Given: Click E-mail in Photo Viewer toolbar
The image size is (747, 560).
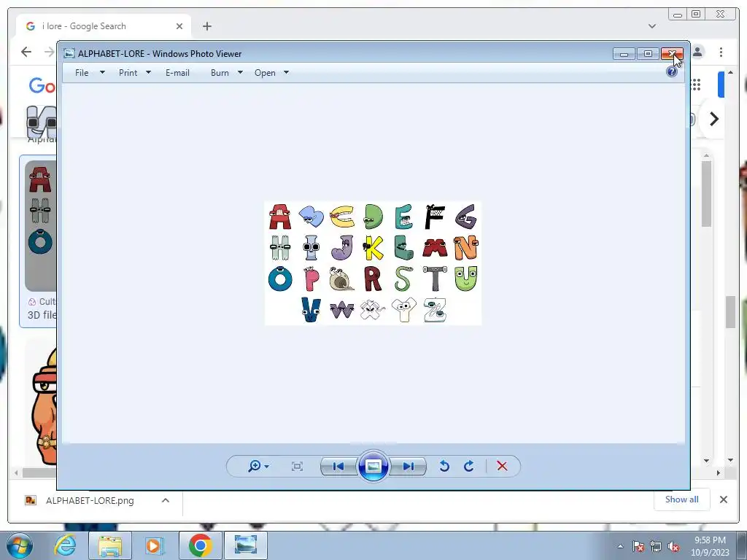Looking at the screenshot, I should point(177,73).
